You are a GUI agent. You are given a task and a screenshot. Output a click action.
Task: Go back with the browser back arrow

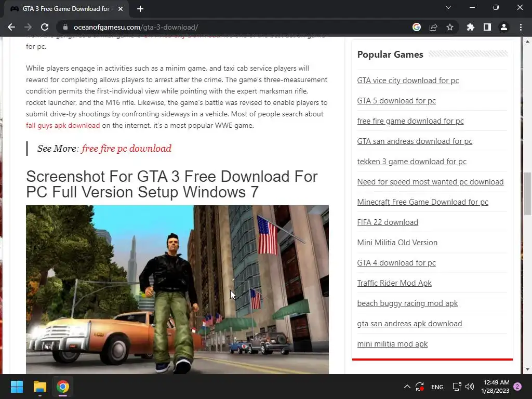tap(11, 27)
